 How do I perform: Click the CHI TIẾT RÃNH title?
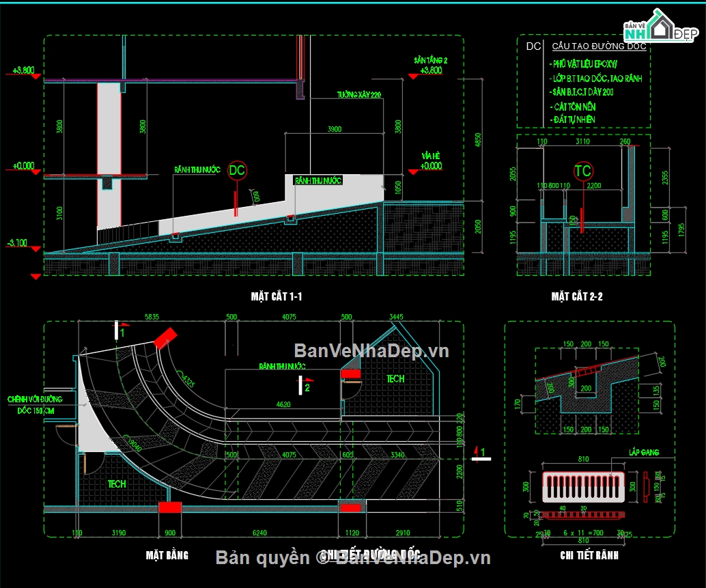tap(589, 555)
